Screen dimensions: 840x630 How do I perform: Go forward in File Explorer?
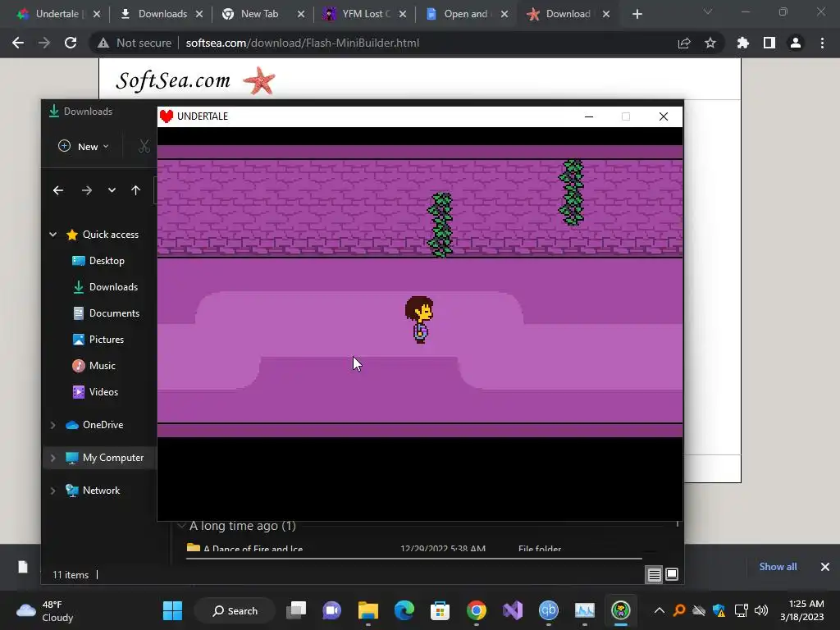[87, 190]
